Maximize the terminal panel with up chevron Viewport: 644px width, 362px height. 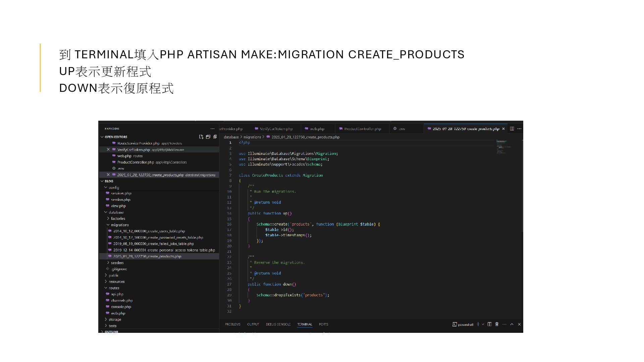(x=512, y=324)
